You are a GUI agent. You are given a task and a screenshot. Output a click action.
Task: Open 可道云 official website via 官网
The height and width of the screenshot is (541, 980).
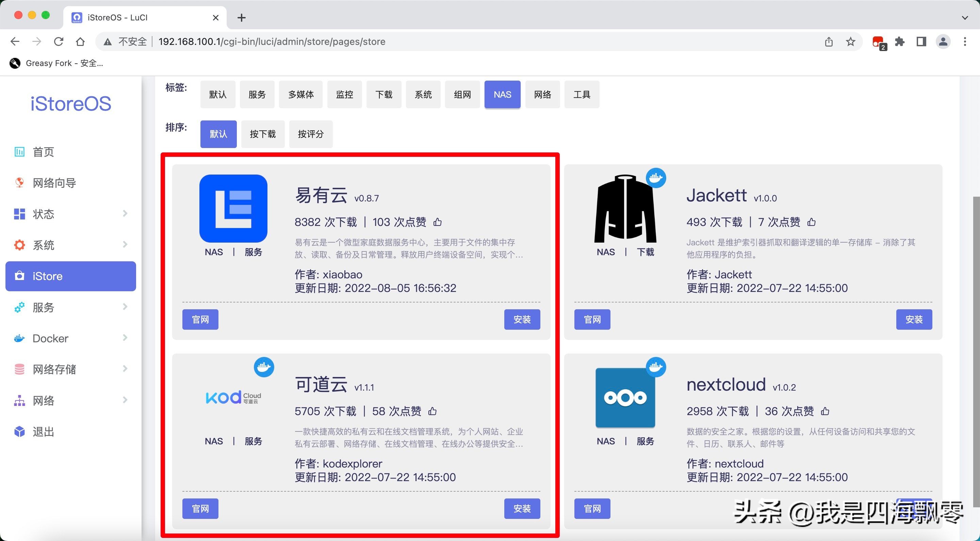200,508
